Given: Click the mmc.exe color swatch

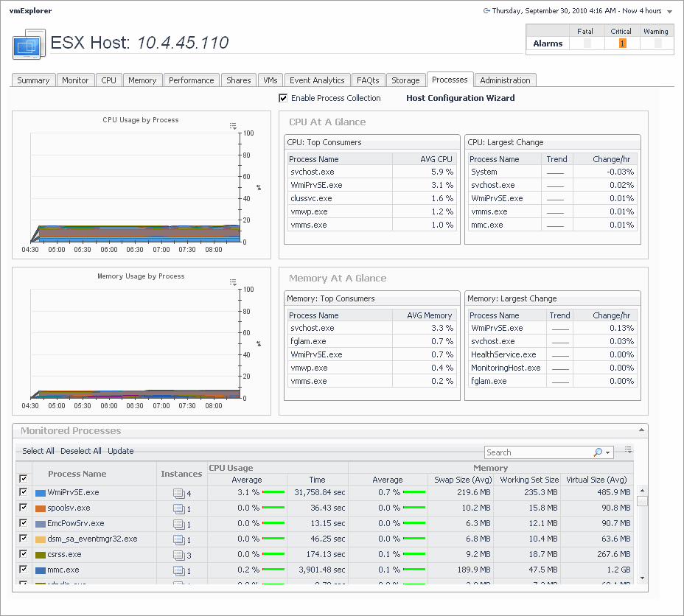Looking at the screenshot, I should (40, 570).
